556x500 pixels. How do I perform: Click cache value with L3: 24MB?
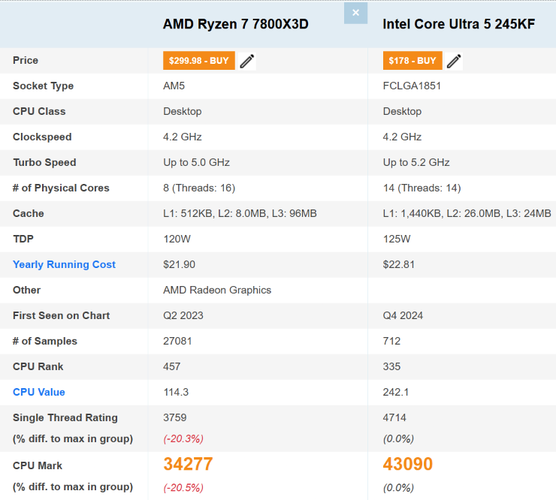467,213
